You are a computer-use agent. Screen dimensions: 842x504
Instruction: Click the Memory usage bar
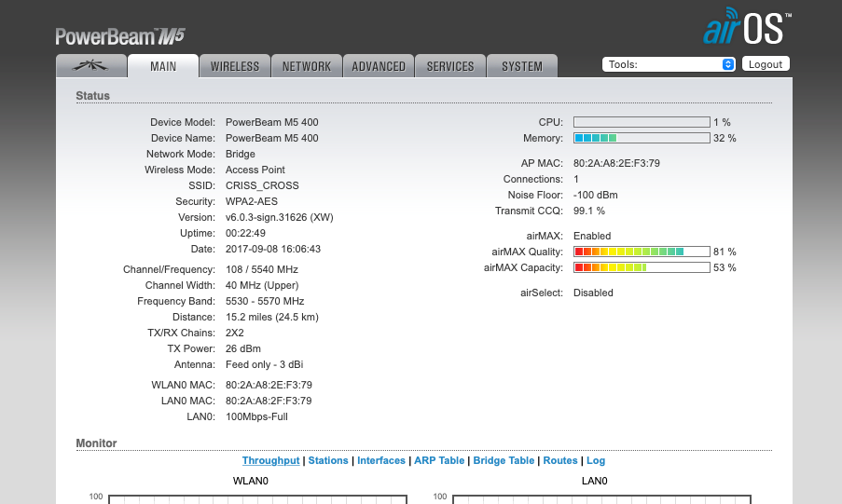[x=642, y=138]
